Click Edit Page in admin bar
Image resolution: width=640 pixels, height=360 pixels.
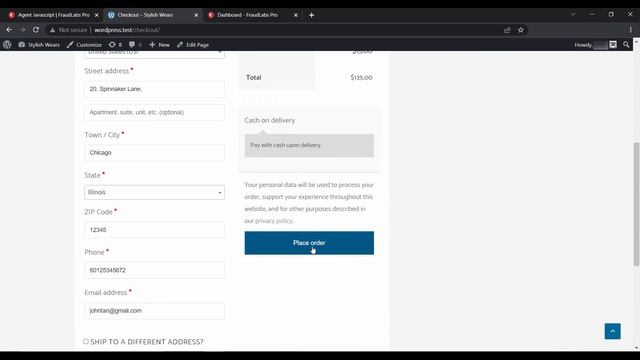(193, 45)
